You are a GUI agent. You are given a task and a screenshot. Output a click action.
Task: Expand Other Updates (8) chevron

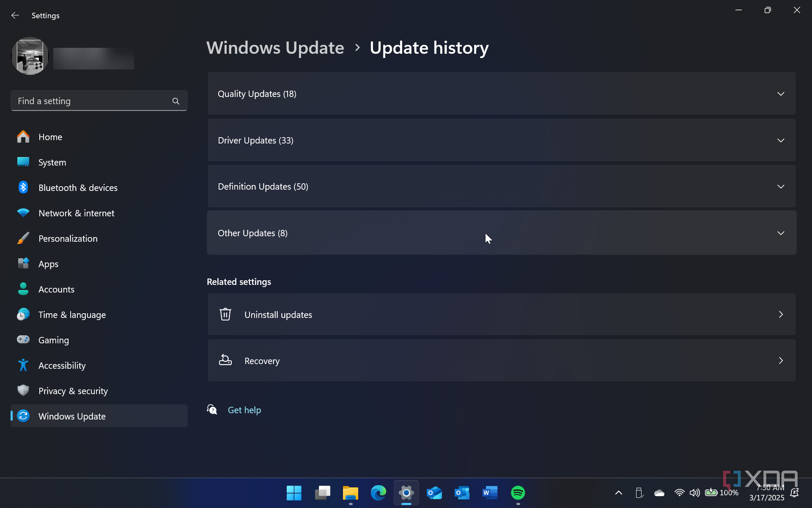(x=781, y=233)
